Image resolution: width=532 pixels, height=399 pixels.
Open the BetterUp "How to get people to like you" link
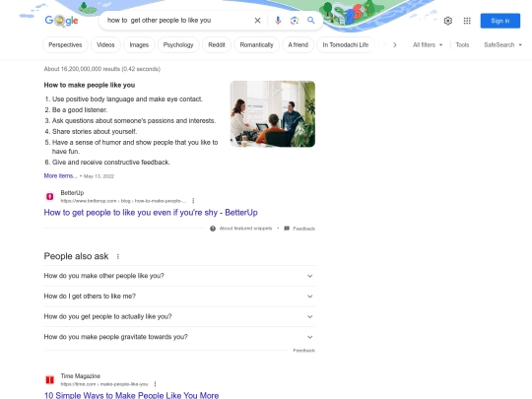(x=151, y=213)
